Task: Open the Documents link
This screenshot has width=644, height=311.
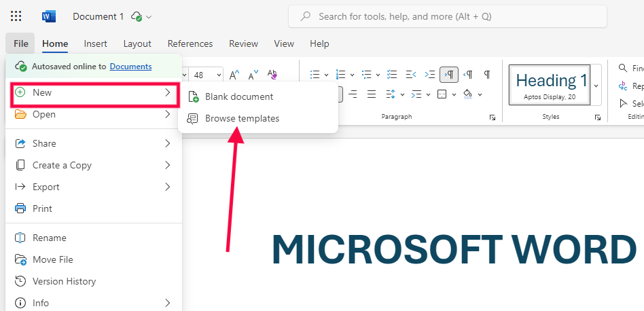Action: point(130,67)
